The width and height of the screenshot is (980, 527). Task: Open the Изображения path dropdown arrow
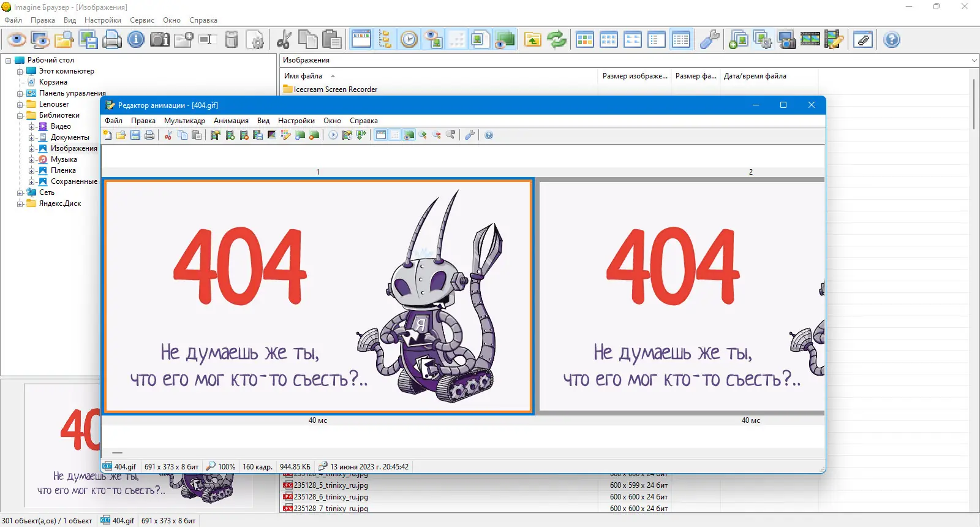click(x=974, y=60)
